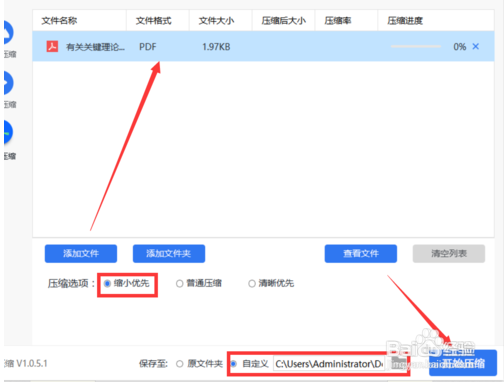Screen dimensions: 504x383
Task: Select the 缩小优先 compression option
Action: coord(127,284)
